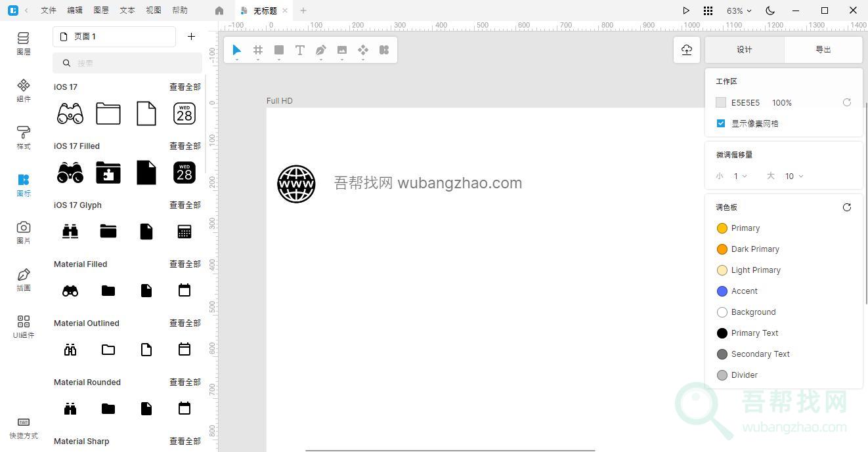Start preview with the play icon in titlebar
868x452 pixels.
[x=685, y=10]
